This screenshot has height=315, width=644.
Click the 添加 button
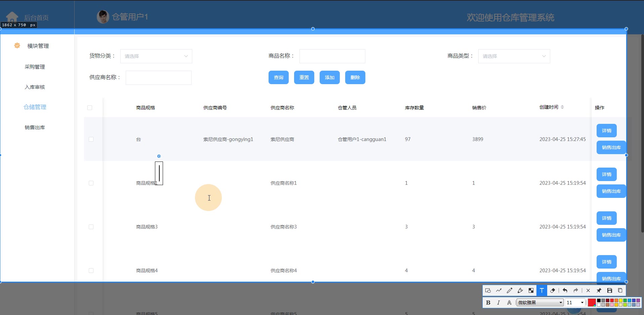click(x=330, y=77)
